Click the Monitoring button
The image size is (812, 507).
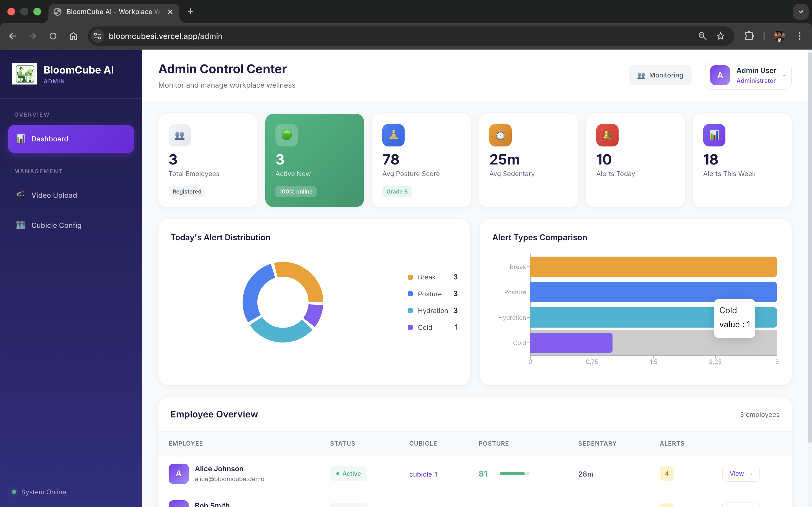click(660, 75)
